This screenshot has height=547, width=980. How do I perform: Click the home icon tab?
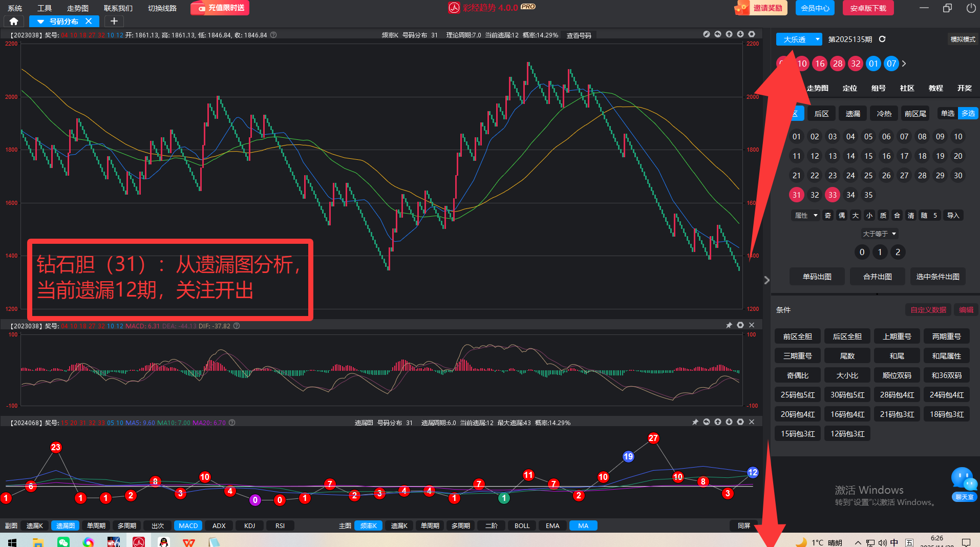[14, 22]
